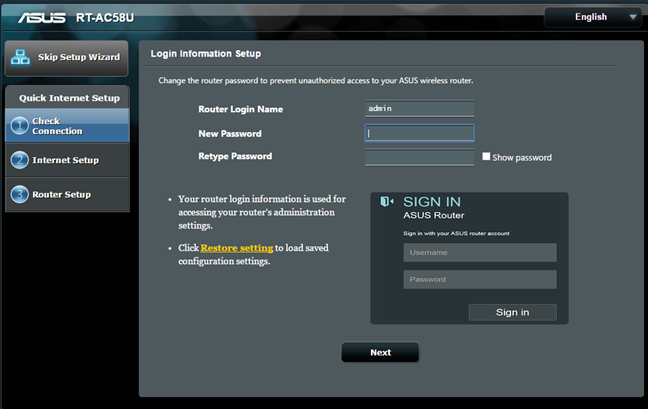
Task: Open the English language dropdown
Action: pyautogui.click(x=593, y=17)
